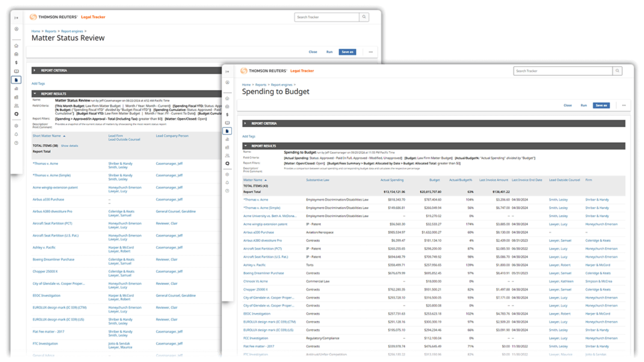
Task: Open more options ellipsis in Spending to Budget toolbar
Action: pos(624,106)
